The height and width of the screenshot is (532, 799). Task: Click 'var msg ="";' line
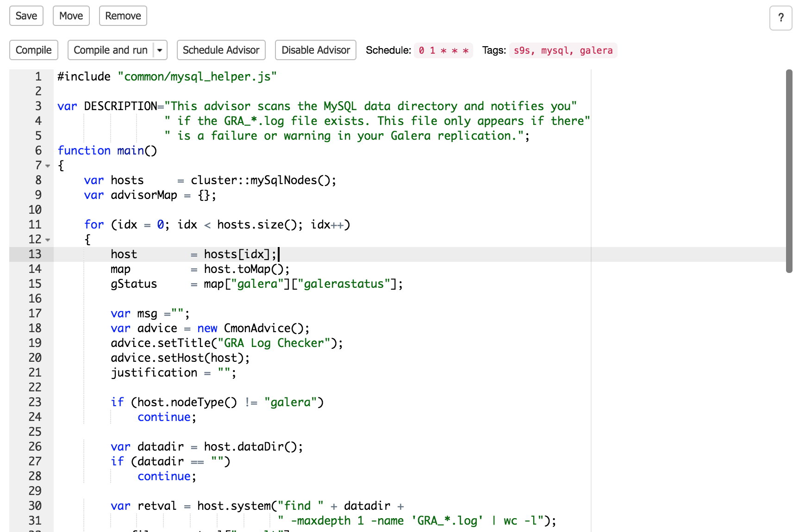point(150,313)
